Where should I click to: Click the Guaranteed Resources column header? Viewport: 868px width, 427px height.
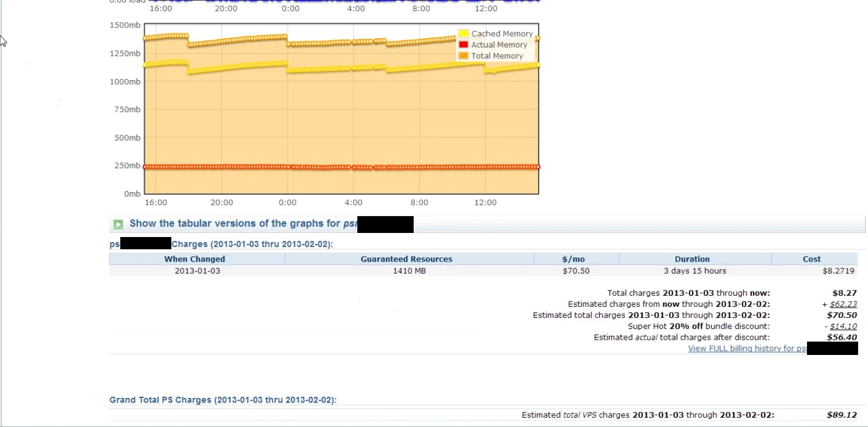click(x=407, y=259)
